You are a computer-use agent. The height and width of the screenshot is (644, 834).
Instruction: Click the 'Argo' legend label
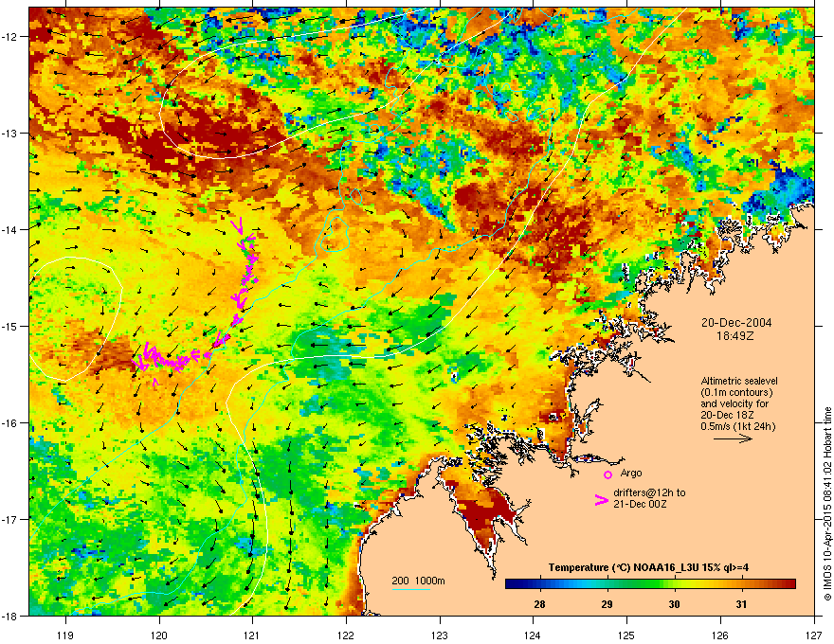click(631, 473)
